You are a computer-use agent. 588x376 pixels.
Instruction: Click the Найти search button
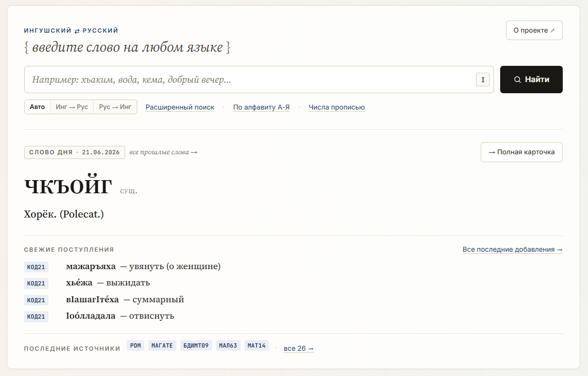click(x=531, y=80)
